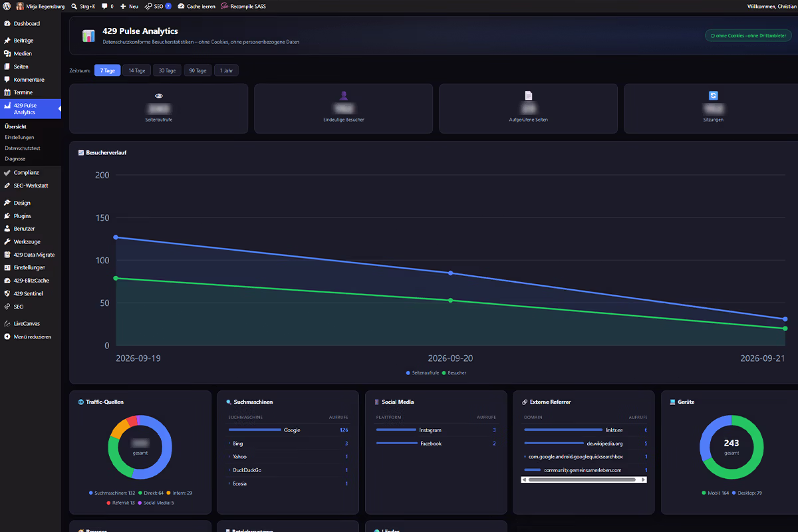Toggle Intern: 29 legend entry
The width and height of the screenshot is (798, 532).
coord(179,493)
